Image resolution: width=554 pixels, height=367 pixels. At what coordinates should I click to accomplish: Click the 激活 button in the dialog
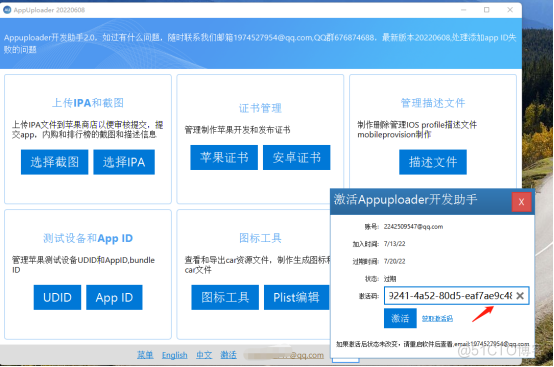pos(400,318)
